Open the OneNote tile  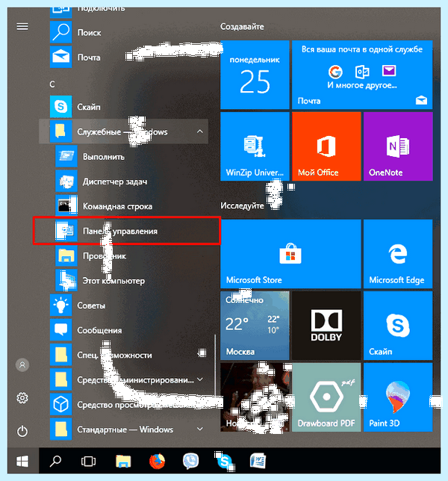[x=398, y=146]
